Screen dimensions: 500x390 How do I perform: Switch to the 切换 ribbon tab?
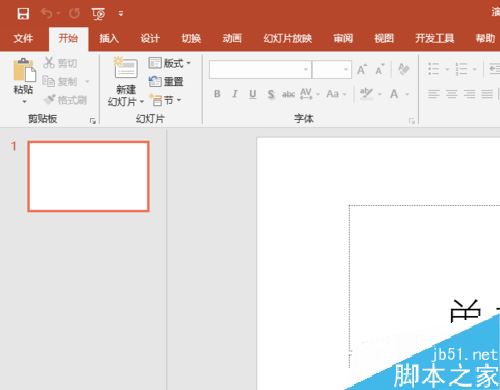(191, 38)
